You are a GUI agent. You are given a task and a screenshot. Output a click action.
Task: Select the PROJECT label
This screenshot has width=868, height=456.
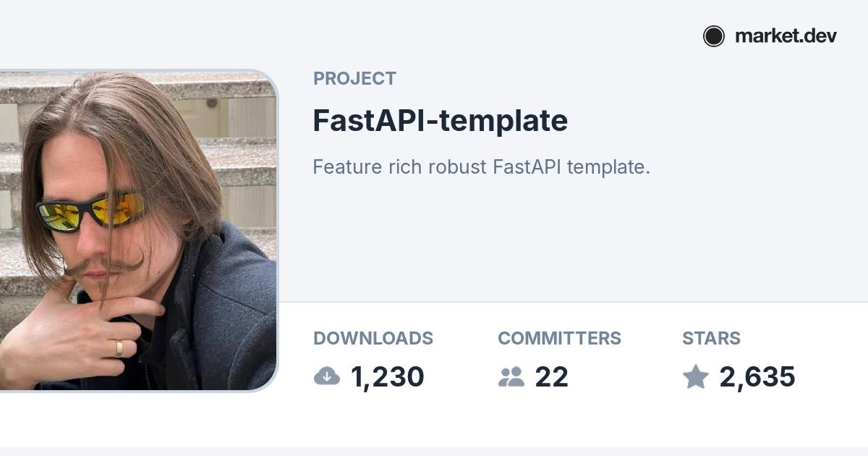click(x=354, y=79)
